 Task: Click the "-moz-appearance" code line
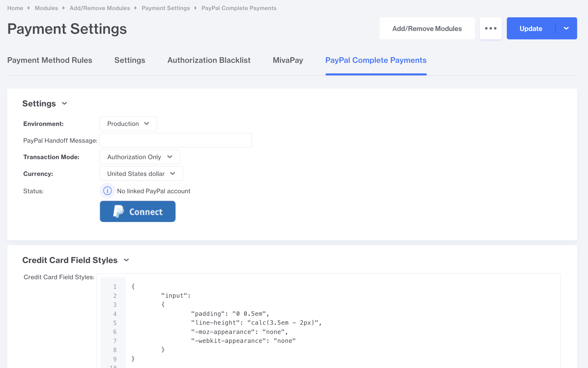[240, 332]
